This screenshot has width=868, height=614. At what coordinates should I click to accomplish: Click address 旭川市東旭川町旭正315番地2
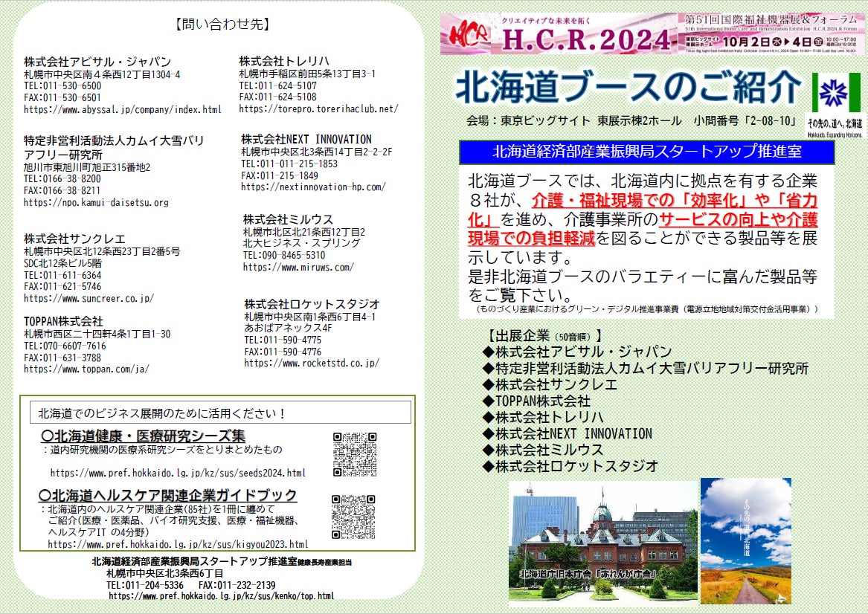pyautogui.click(x=87, y=167)
